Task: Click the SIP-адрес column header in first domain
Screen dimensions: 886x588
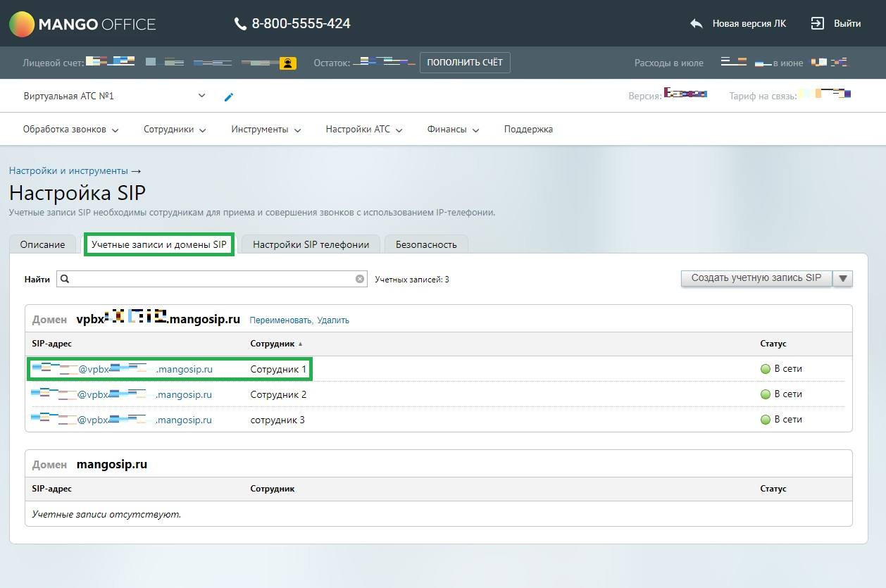Action: 52,344
